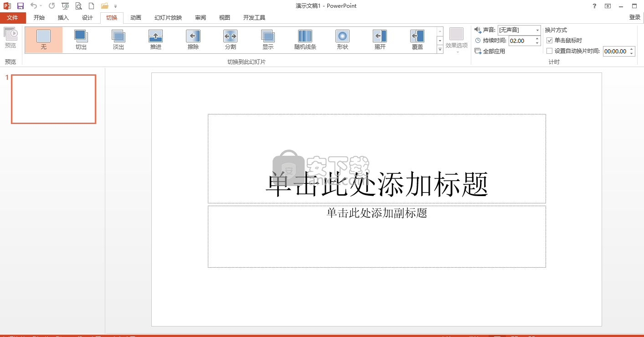Open PowerPoint Help question mark icon
The image size is (644, 337).
(x=594, y=6)
